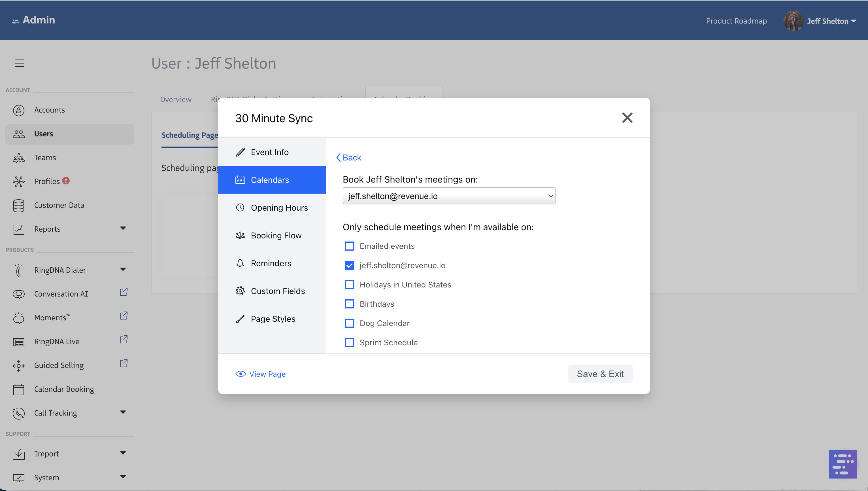Click the hamburger menu icon in the sidebar
Viewport: 868px width, 491px height.
coord(20,63)
